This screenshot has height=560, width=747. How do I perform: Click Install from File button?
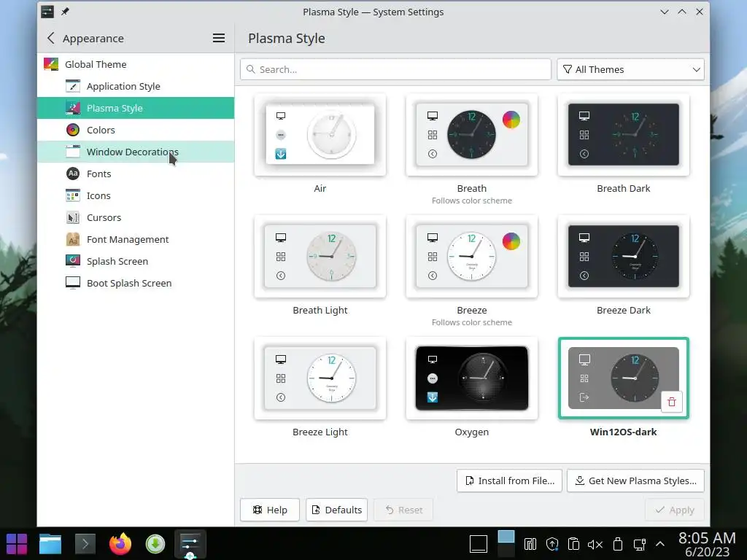pos(509,481)
